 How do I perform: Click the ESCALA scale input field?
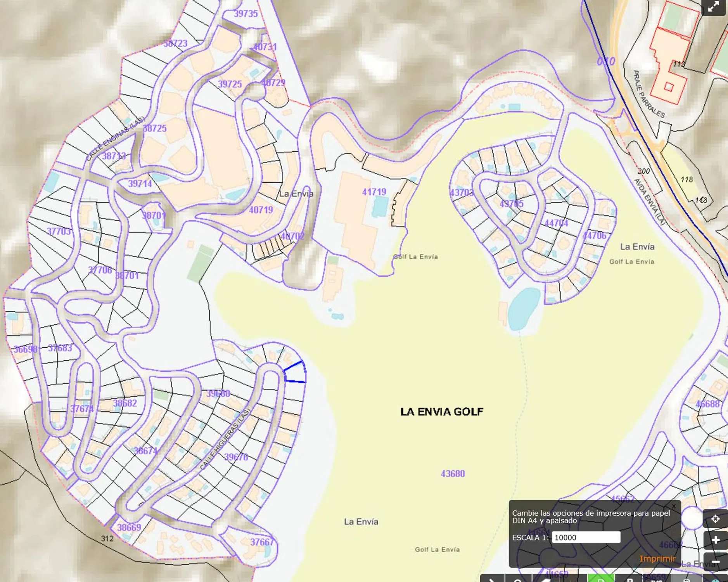click(586, 537)
